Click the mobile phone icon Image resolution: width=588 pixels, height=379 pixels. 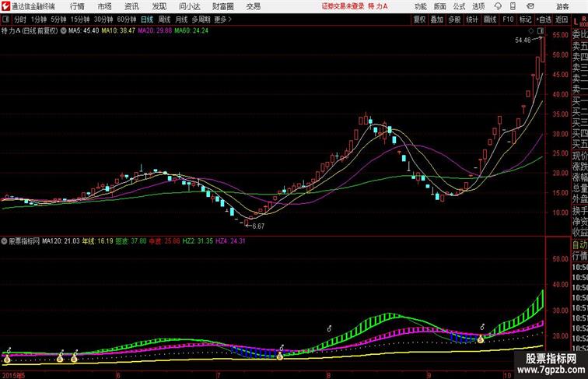click(x=513, y=6)
